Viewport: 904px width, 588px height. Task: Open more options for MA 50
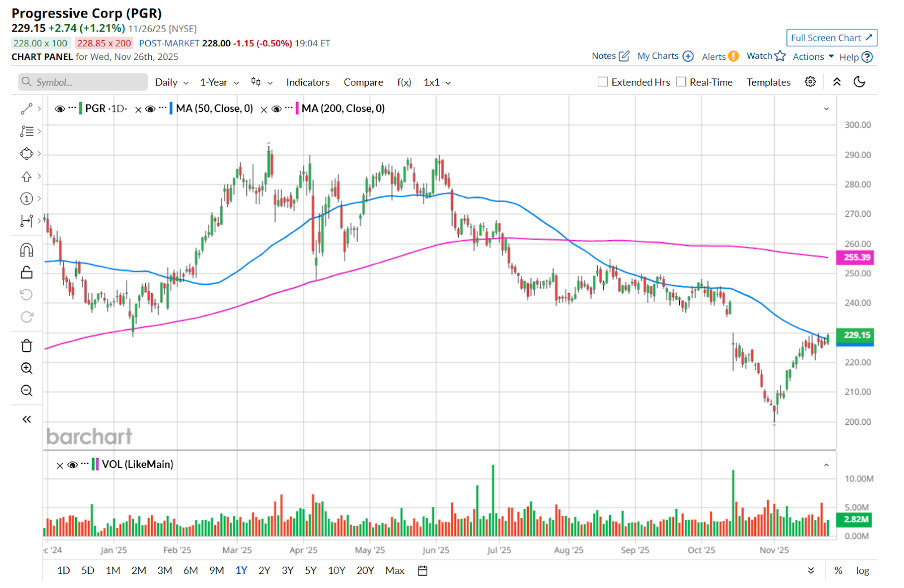[163, 107]
